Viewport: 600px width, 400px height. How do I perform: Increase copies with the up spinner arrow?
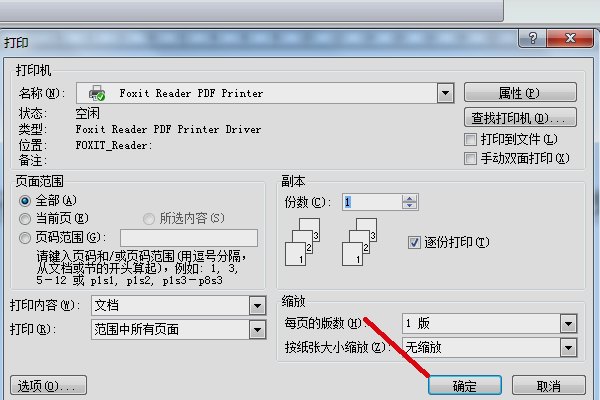(x=409, y=198)
